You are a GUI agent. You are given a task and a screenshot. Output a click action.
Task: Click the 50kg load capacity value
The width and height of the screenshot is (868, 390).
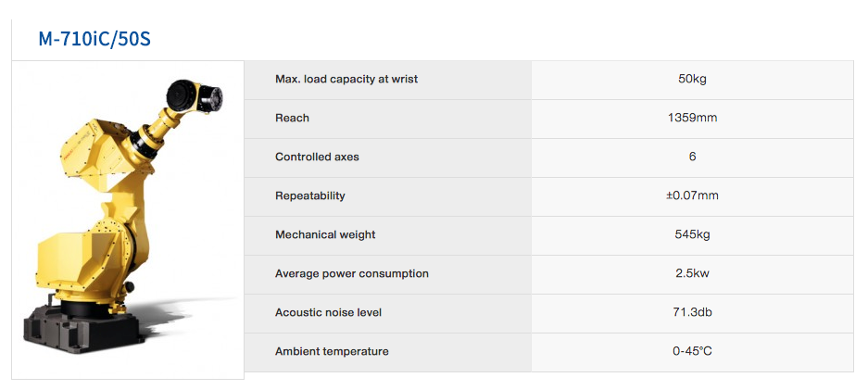pos(692,79)
